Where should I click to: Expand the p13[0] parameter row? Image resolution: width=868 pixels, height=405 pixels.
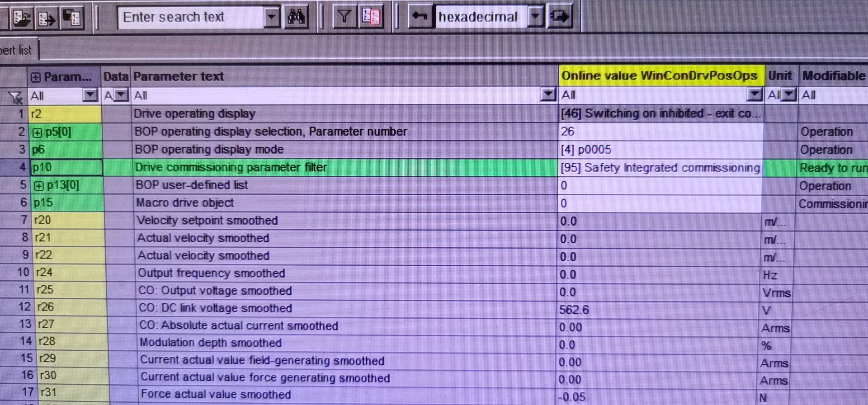pyautogui.click(x=39, y=186)
